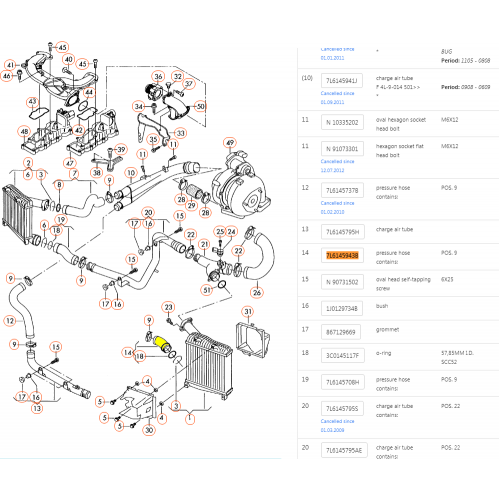
Task: Select callout number 13 at bottom left
Action: pyautogui.click(x=37, y=408)
